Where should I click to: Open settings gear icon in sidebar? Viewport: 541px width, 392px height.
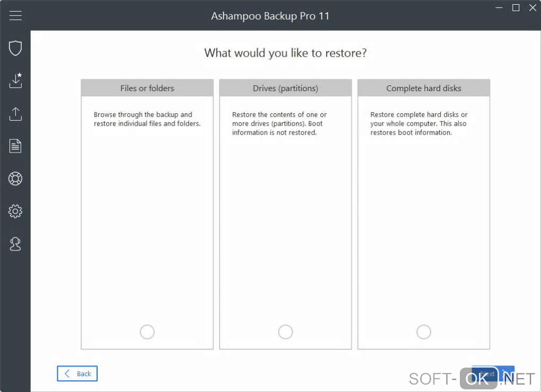tap(15, 211)
